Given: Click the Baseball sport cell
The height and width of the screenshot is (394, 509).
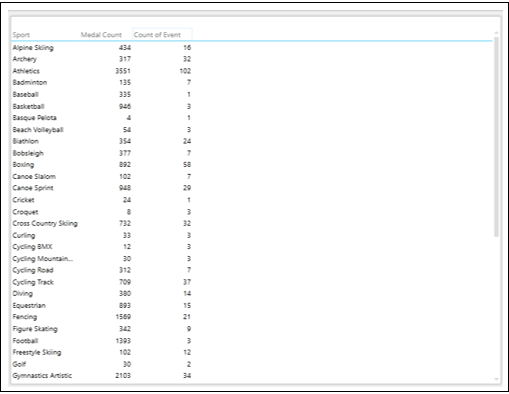Looking at the screenshot, I should [26, 94].
